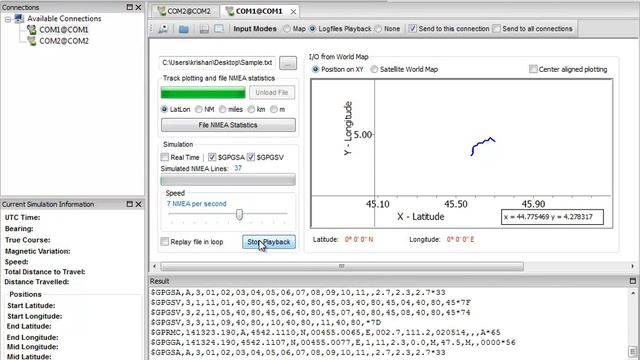Select the m units option

pyautogui.click(x=274, y=109)
